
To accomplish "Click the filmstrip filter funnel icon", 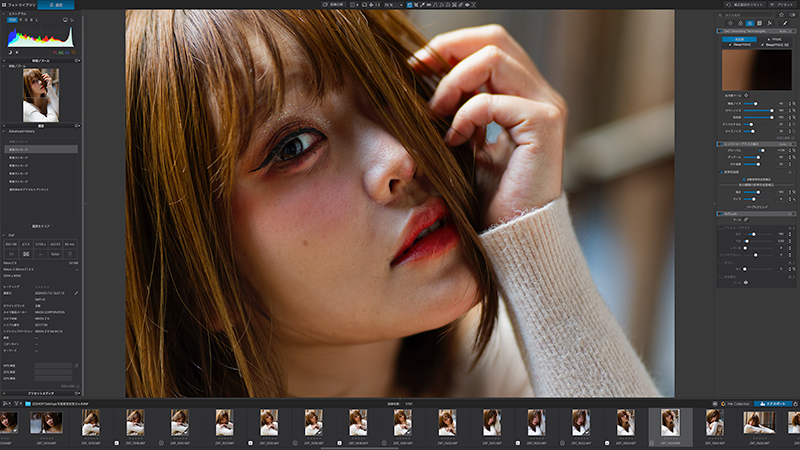I will [x=17, y=404].
